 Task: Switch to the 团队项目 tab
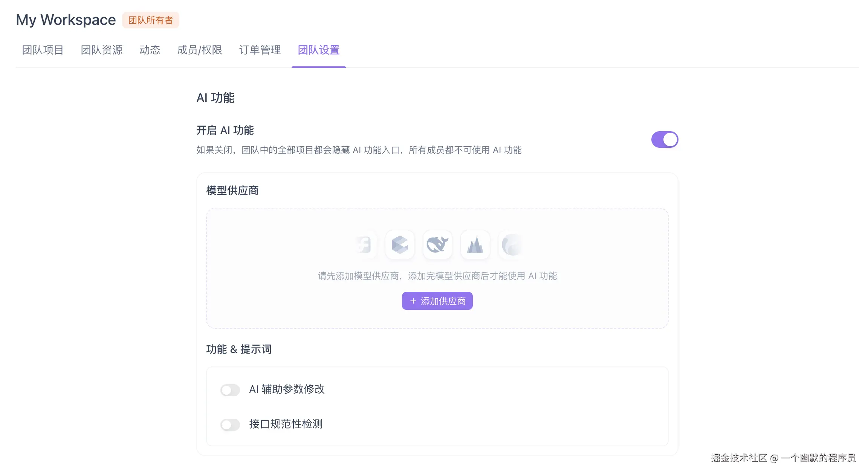pyautogui.click(x=43, y=50)
